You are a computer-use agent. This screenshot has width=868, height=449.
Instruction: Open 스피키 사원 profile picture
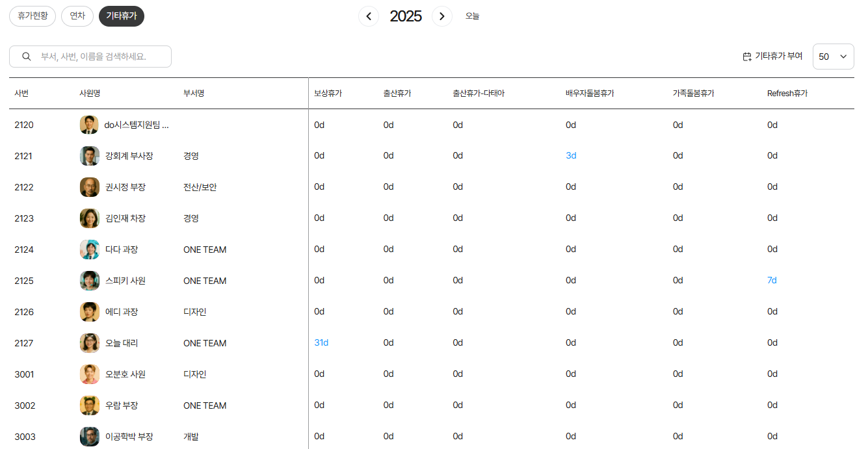(x=89, y=281)
